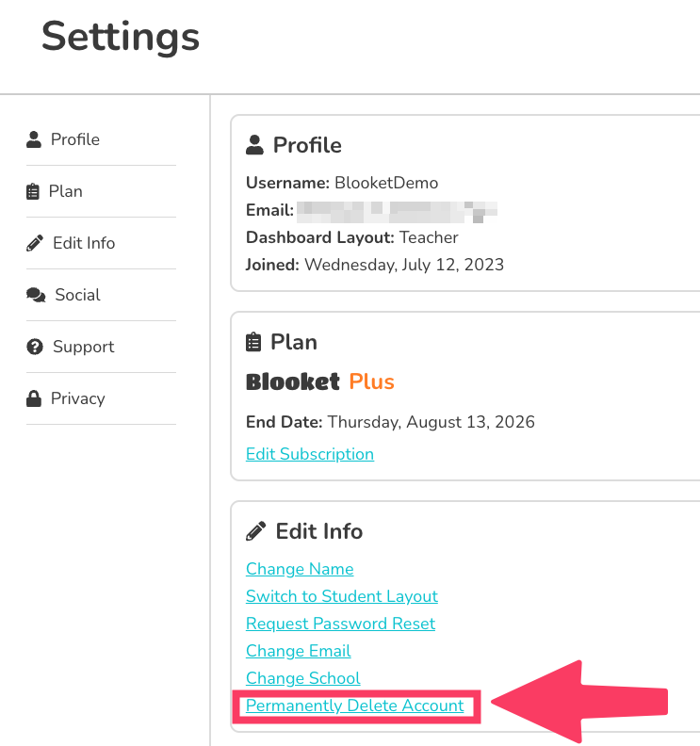Select Edit Info in the sidebar
This screenshot has width=700, height=746.
point(83,243)
